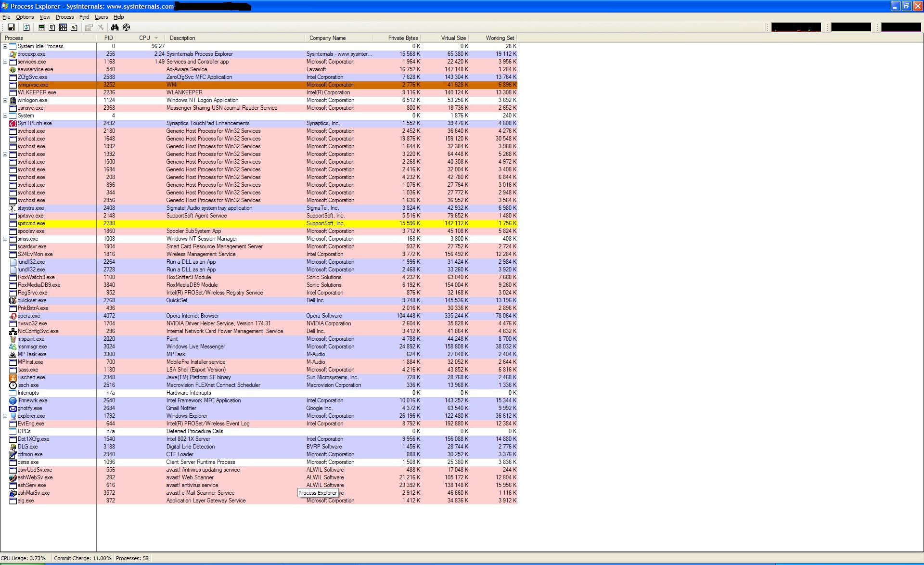This screenshot has height=565, width=924.
Task: Sort by the Private Bytes column header
Action: [397, 38]
